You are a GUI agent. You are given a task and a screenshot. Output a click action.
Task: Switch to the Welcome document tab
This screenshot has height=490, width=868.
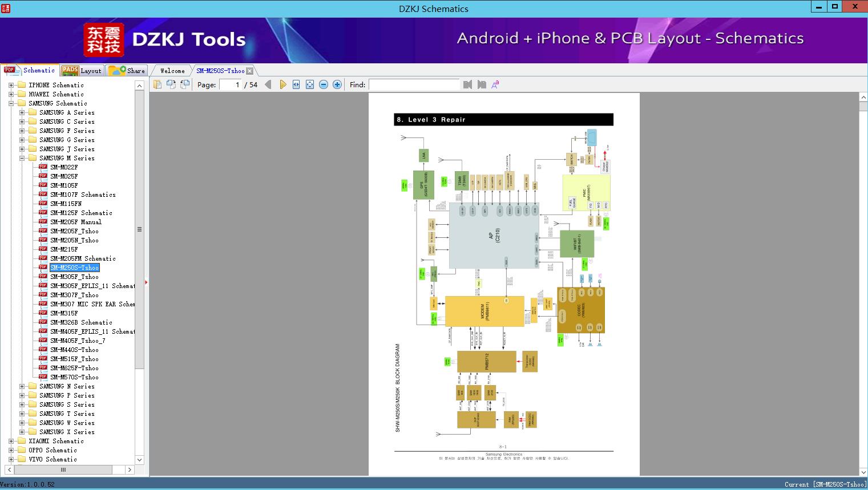click(172, 71)
